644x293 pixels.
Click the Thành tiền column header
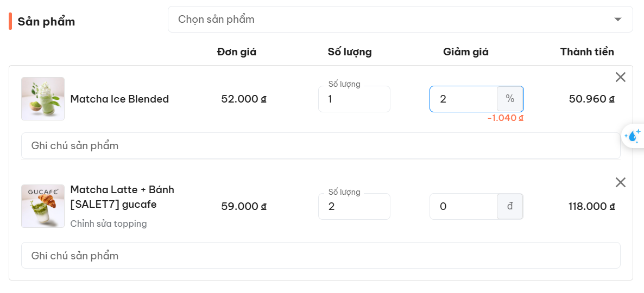[587, 52]
